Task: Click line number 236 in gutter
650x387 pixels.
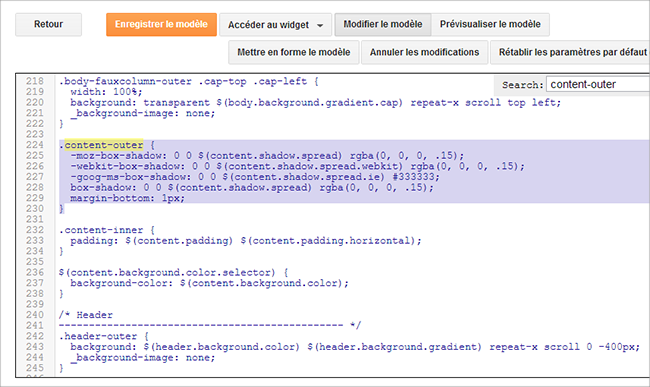Action: click(x=35, y=273)
